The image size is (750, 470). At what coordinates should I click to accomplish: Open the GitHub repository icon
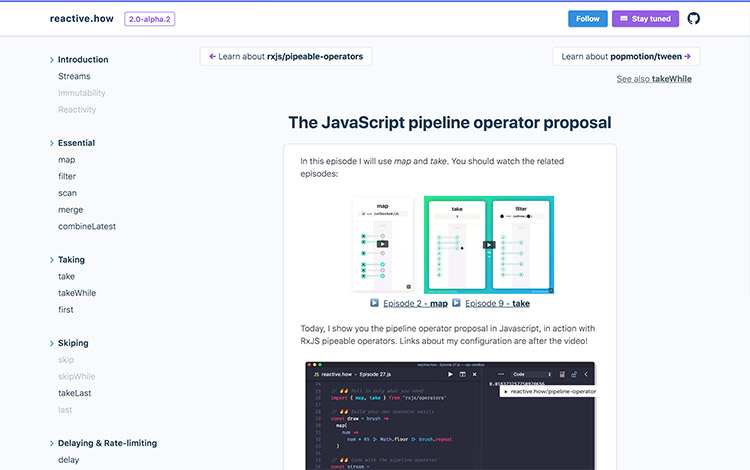click(694, 19)
